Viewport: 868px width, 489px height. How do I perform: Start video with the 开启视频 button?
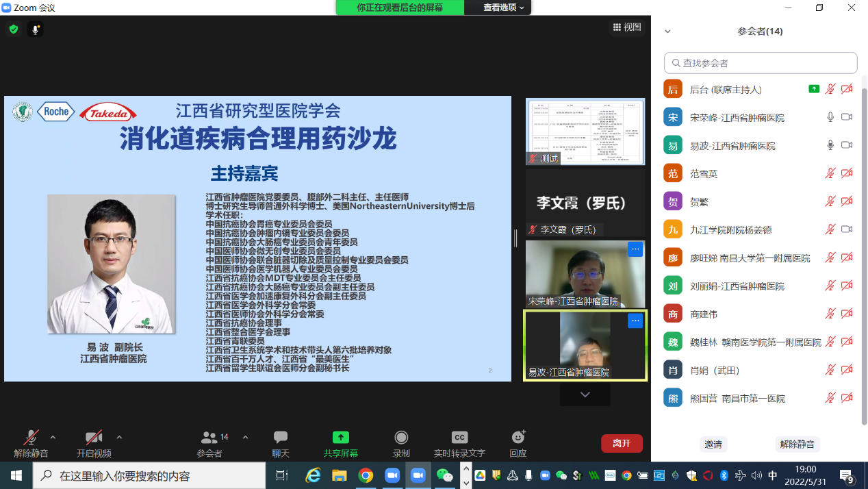94,444
